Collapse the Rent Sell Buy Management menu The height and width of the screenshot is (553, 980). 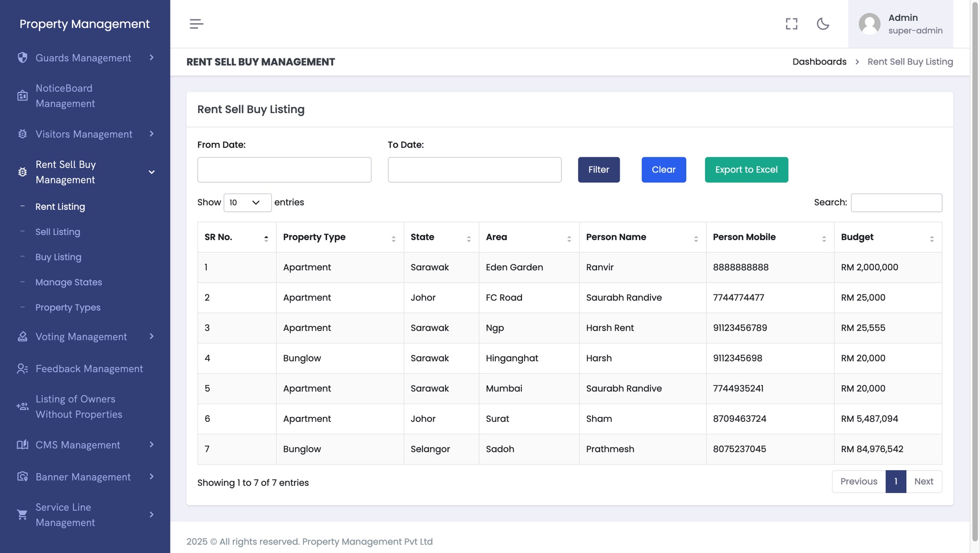151,172
